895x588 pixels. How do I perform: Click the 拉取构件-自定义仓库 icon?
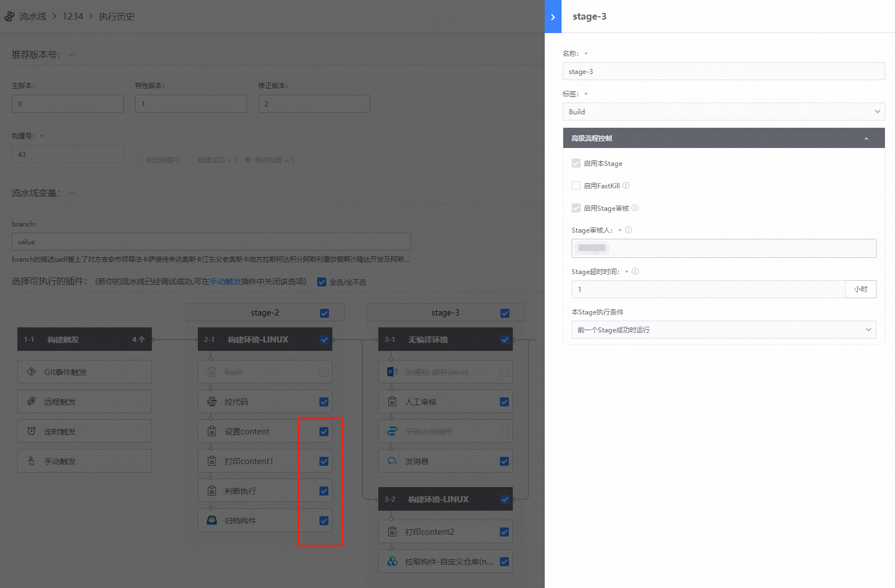coord(392,561)
